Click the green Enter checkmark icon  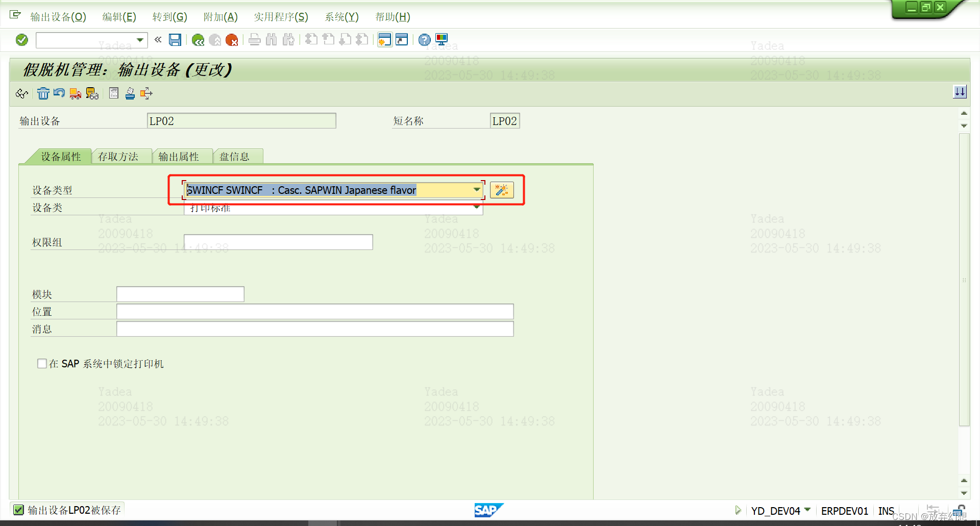[x=21, y=40]
